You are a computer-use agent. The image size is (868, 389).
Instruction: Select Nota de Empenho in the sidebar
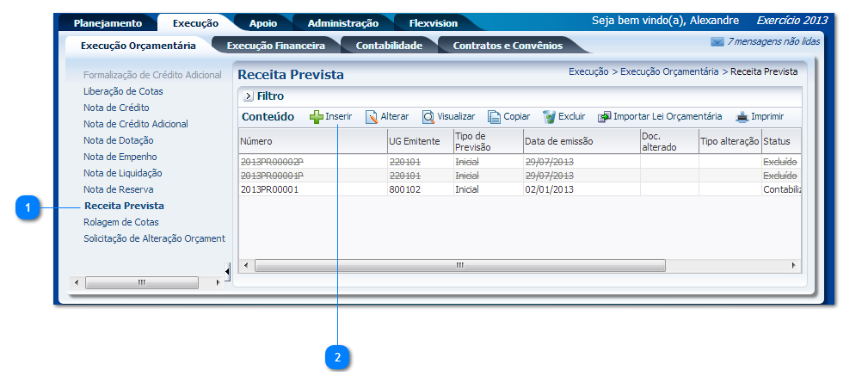coord(120,157)
